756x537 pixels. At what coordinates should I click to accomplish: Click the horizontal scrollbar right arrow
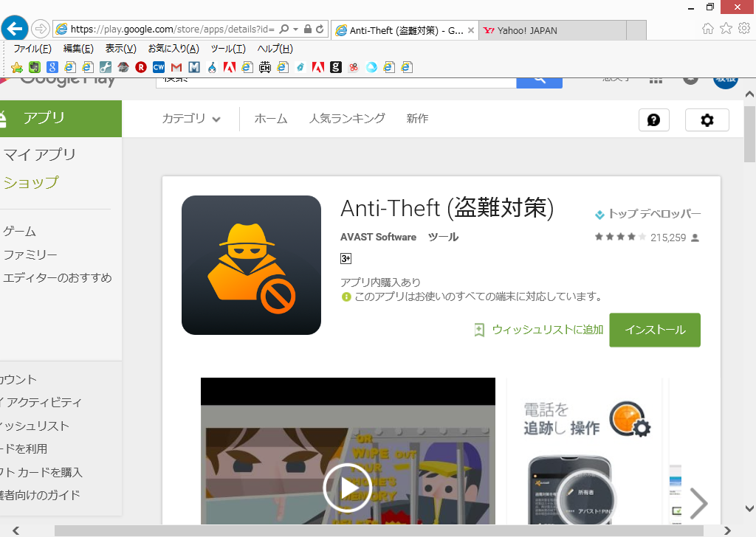point(727,531)
